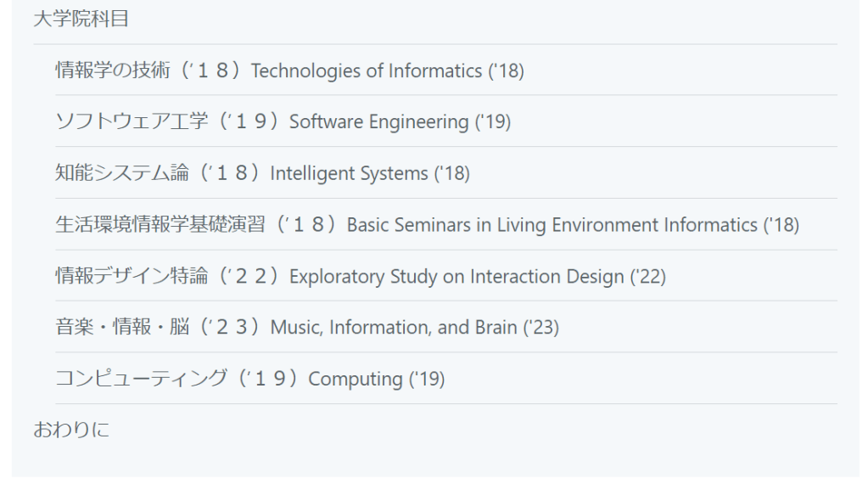Click Technologies of Informatics English title

pos(367,70)
